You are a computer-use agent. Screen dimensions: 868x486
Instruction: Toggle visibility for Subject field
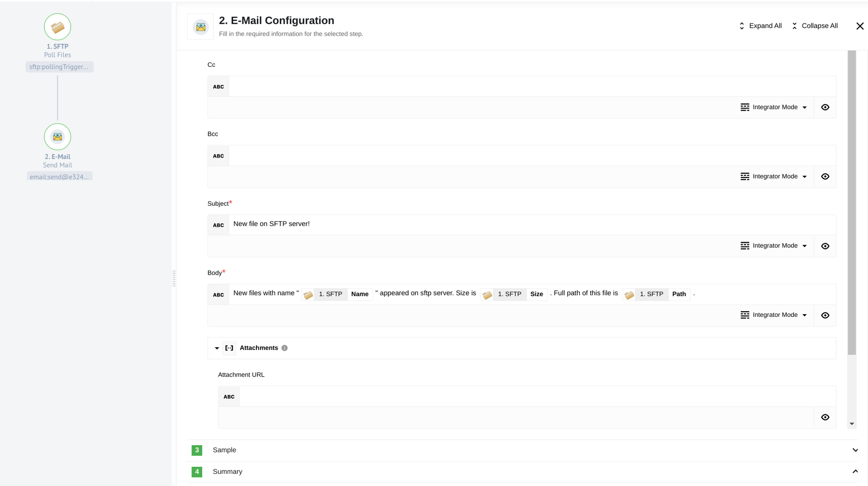[x=825, y=245]
